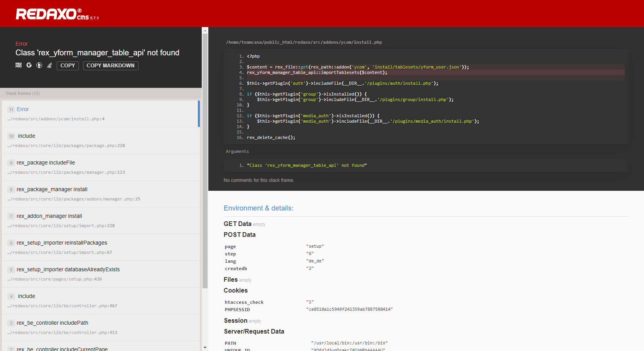Click code line 3 $content assignment
644x351 pixels.
pyautogui.click(x=358, y=67)
